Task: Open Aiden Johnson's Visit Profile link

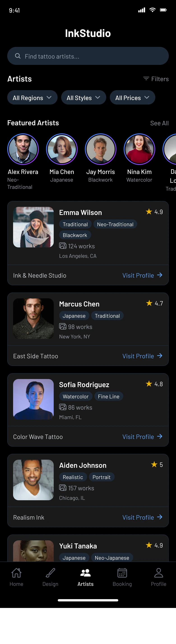Action: [x=142, y=517]
